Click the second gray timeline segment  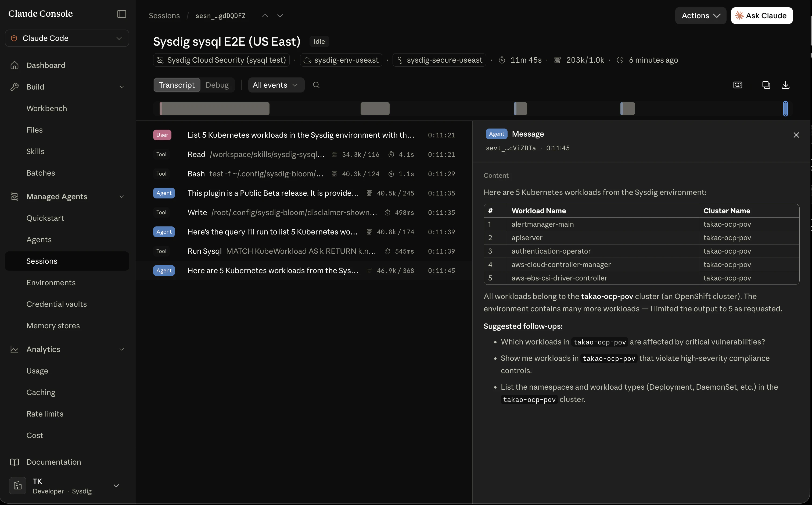click(375, 109)
